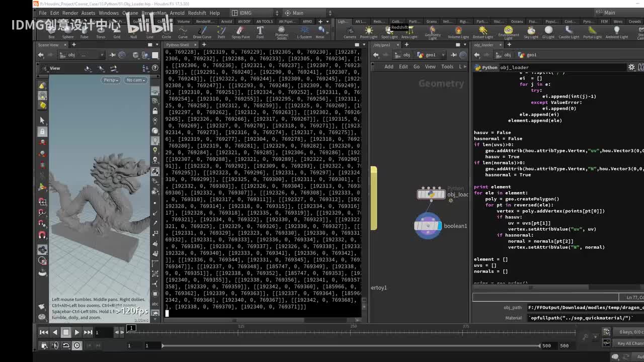This screenshot has height=362, width=644.
Task: Add a Distant Light
Action: pos(482,32)
